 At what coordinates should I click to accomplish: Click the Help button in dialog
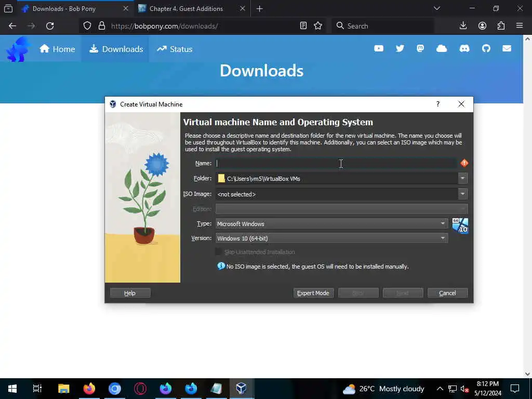coord(130,293)
